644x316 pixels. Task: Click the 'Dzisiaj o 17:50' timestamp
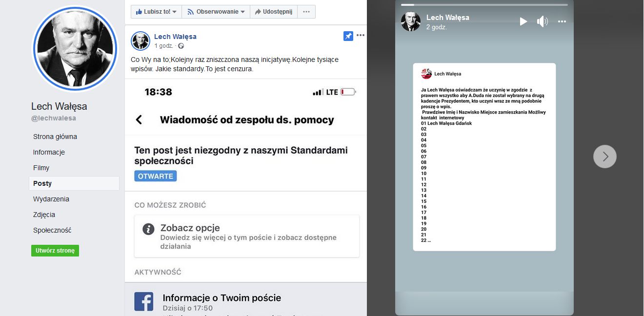pos(188,308)
